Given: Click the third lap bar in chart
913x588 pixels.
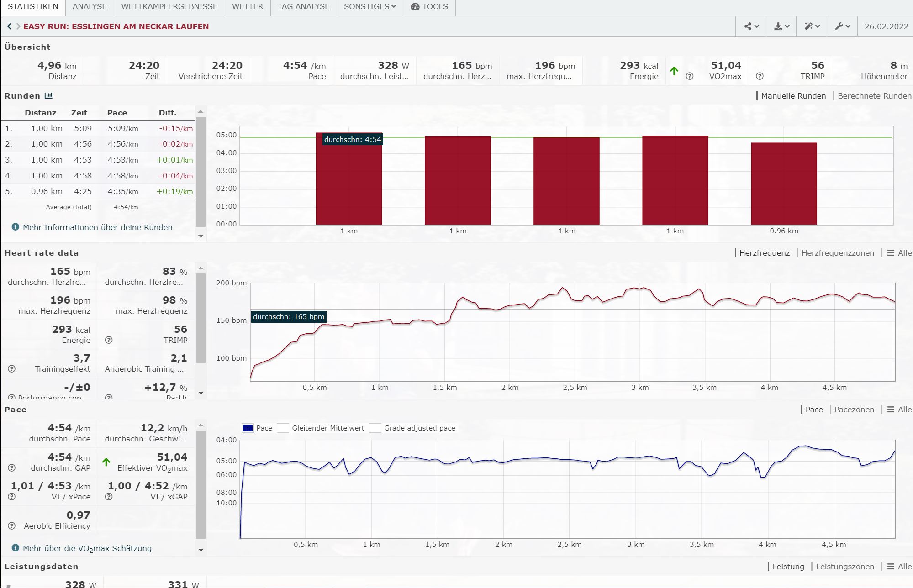Looking at the screenshot, I should point(566,180).
